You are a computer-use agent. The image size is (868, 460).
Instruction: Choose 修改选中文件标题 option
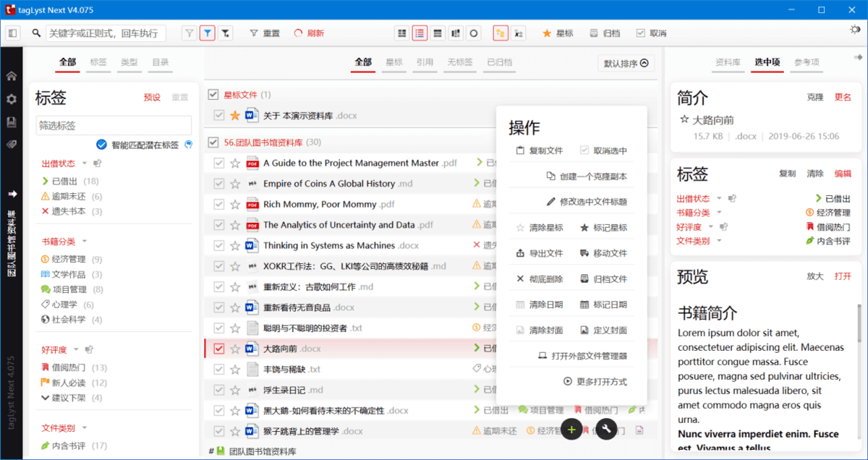tap(587, 202)
